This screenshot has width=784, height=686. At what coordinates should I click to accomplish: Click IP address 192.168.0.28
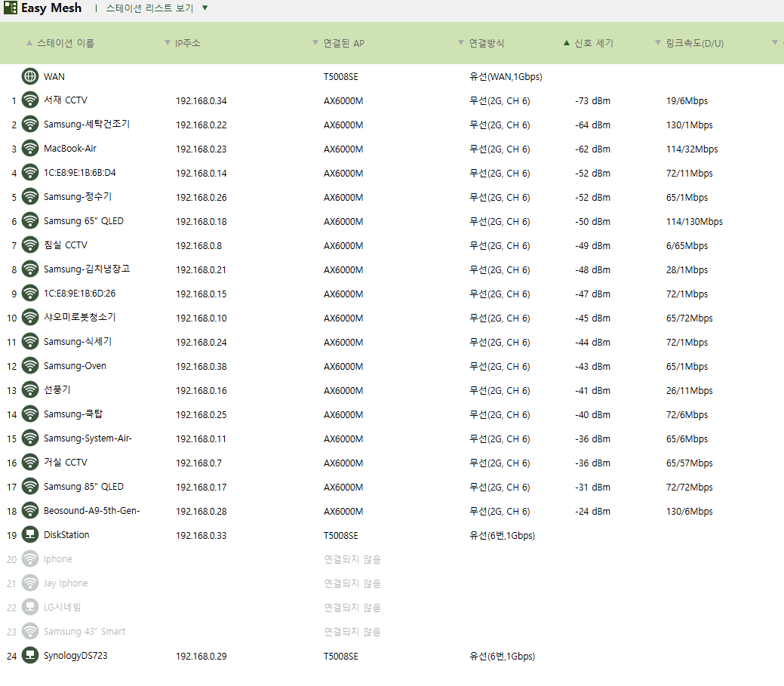click(201, 512)
